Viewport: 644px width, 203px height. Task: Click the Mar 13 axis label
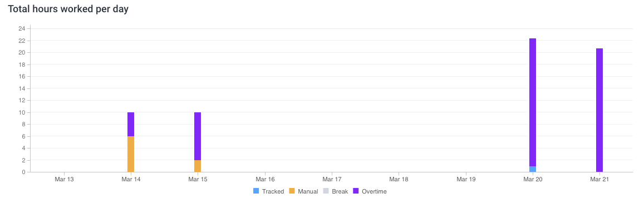pos(63,179)
